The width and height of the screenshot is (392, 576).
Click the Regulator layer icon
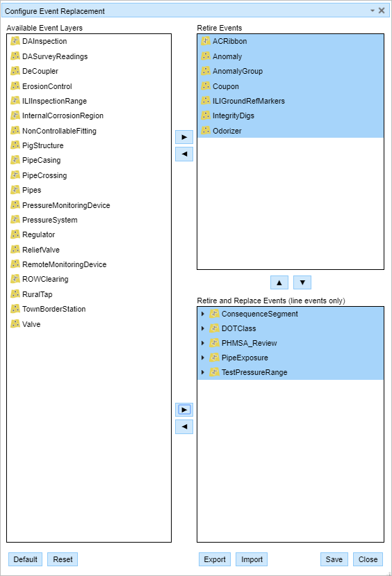click(x=15, y=234)
